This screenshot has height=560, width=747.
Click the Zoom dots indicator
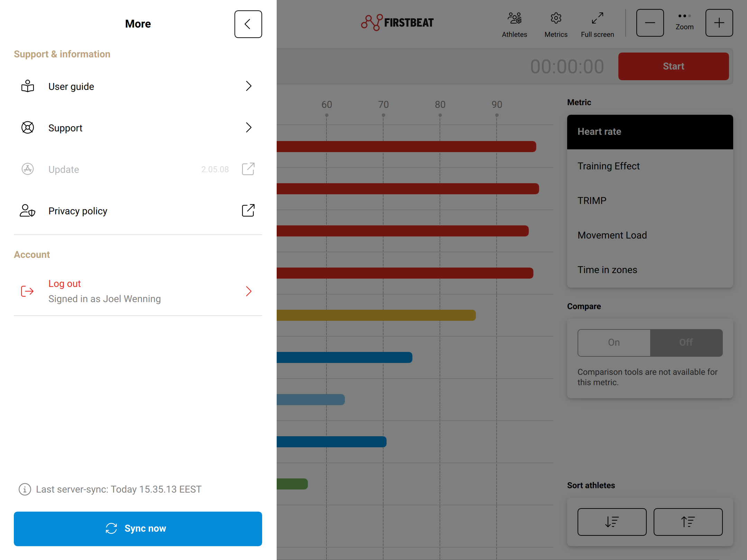click(684, 16)
